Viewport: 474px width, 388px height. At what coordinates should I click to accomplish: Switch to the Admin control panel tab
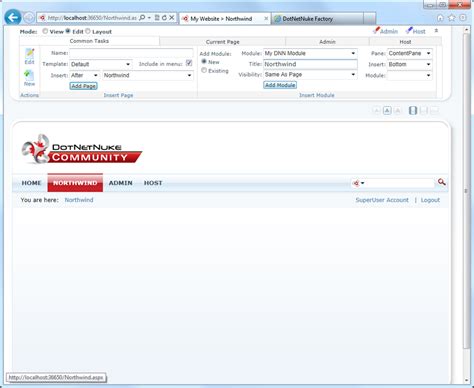point(327,42)
